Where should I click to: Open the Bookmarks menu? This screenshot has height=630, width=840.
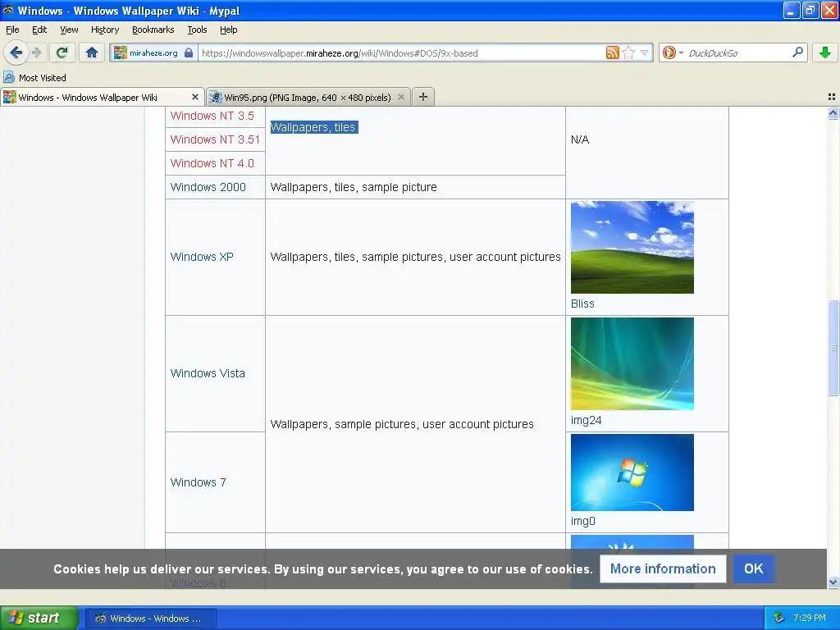(153, 30)
